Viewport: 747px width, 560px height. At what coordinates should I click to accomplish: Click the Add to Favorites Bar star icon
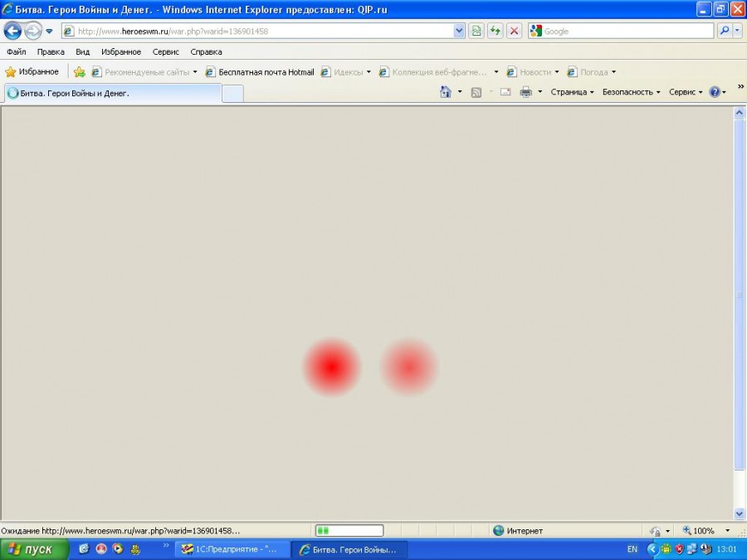(x=80, y=72)
